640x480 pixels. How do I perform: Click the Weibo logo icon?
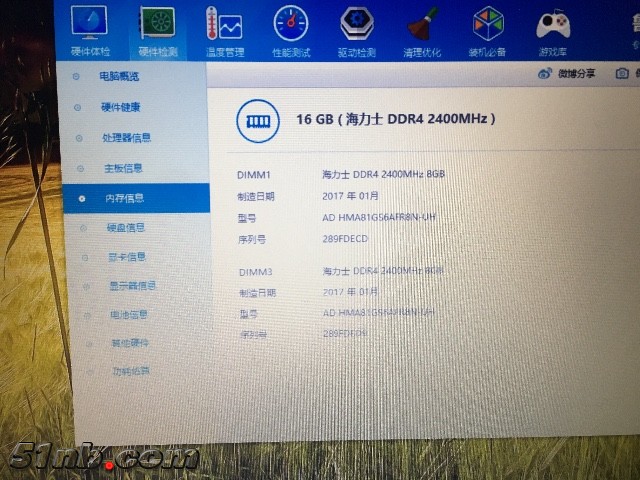[545, 73]
